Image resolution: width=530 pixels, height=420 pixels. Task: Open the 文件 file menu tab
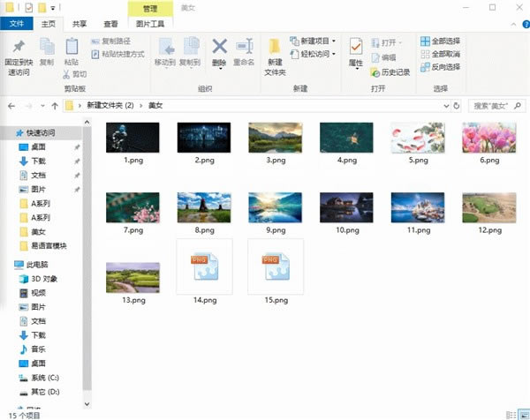point(17,24)
